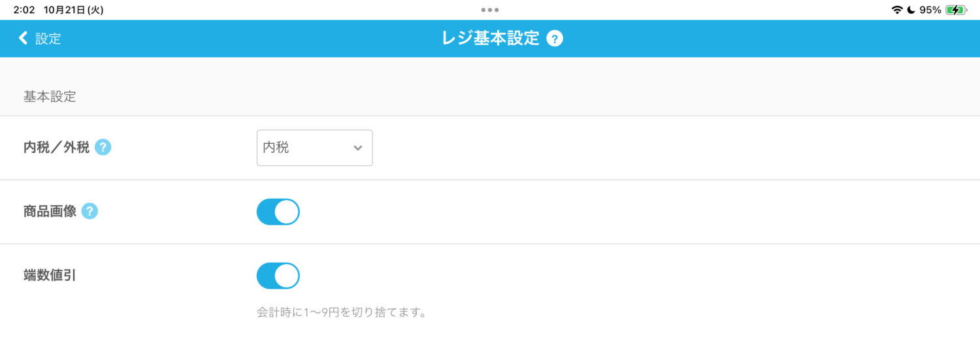980x341 pixels.
Task: Click the 端数値引 row label
Action: coord(50,276)
